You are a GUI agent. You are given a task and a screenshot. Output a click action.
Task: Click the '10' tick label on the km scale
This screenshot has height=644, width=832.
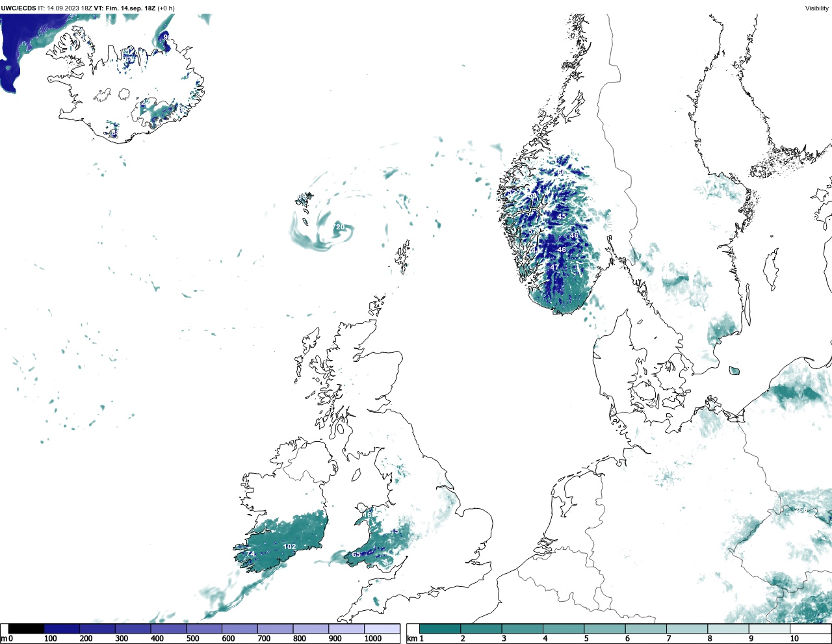click(x=794, y=639)
